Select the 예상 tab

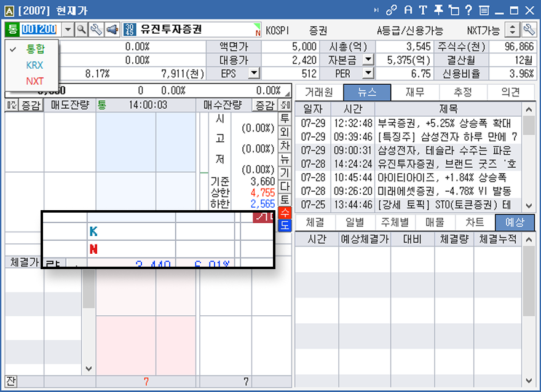click(515, 222)
